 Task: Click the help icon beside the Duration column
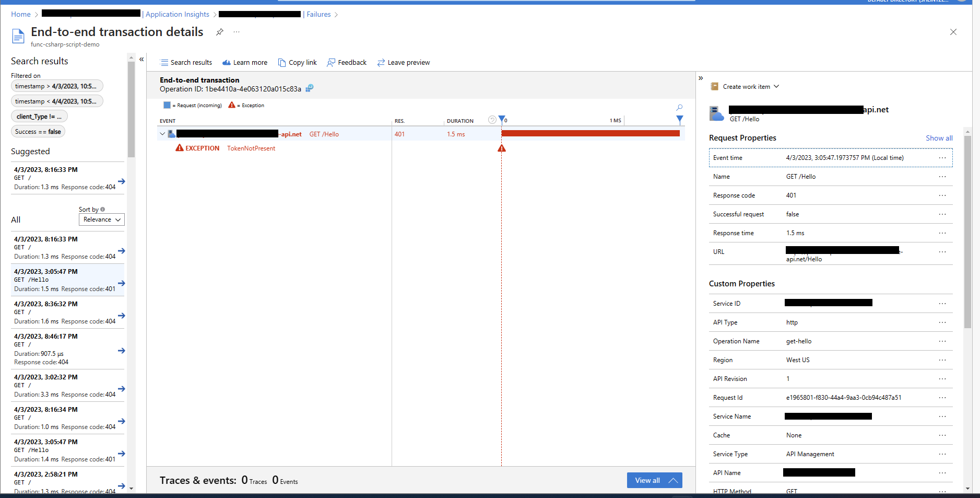(492, 120)
